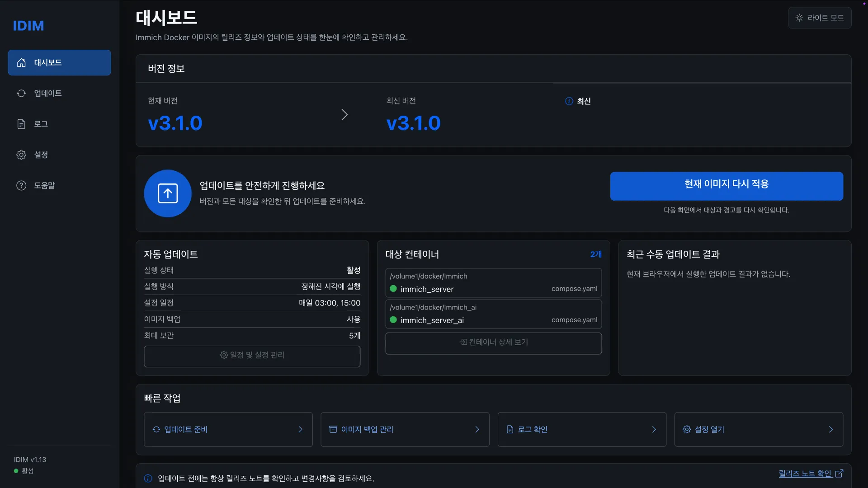This screenshot has width=868, height=488.
Task: Select the immich_server container row
Action: (493, 283)
